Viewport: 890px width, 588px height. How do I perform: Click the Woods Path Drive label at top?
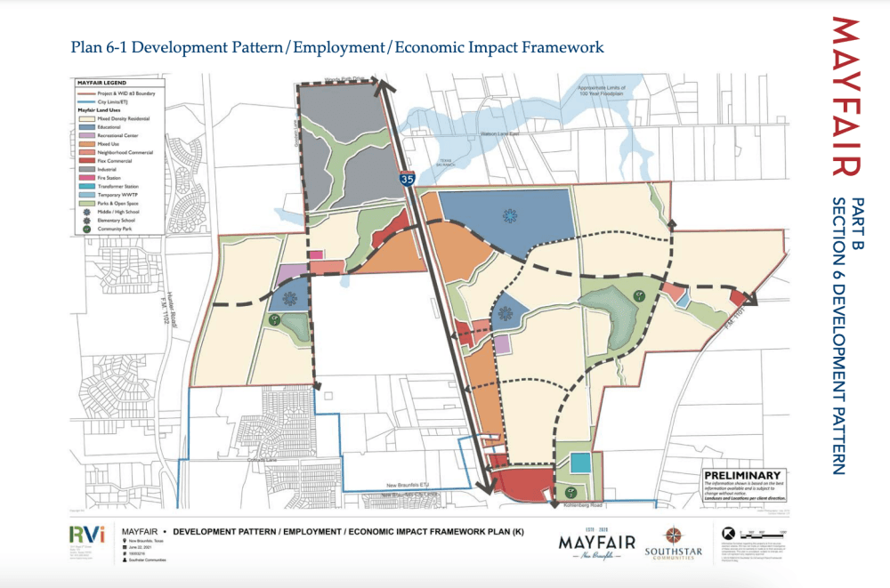coord(344,79)
